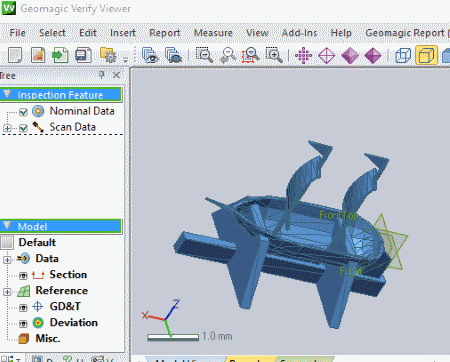Select the point cloud display mode icon
The width and height of the screenshot is (450, 362).
tap(303, 55)
